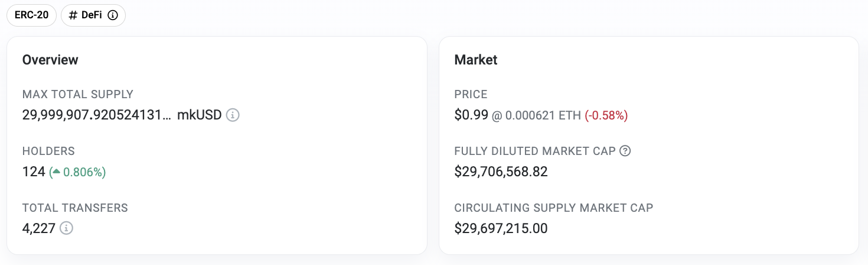Viewport: 868px width, 265px height.
Task: Click the Overview card heading
Action: click(x=50, y=60)
